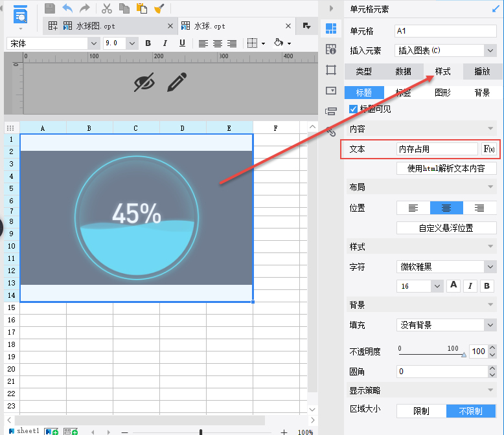Viewport: 504px width, 435px height.
Task: Open title font color picker
Action: [x=453, y=285]
